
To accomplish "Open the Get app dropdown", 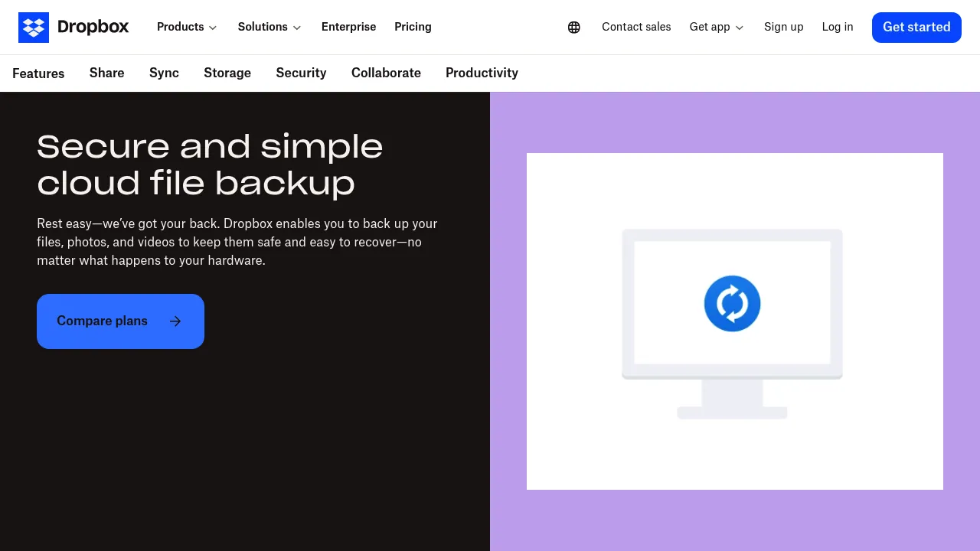I will click(717, 27).
